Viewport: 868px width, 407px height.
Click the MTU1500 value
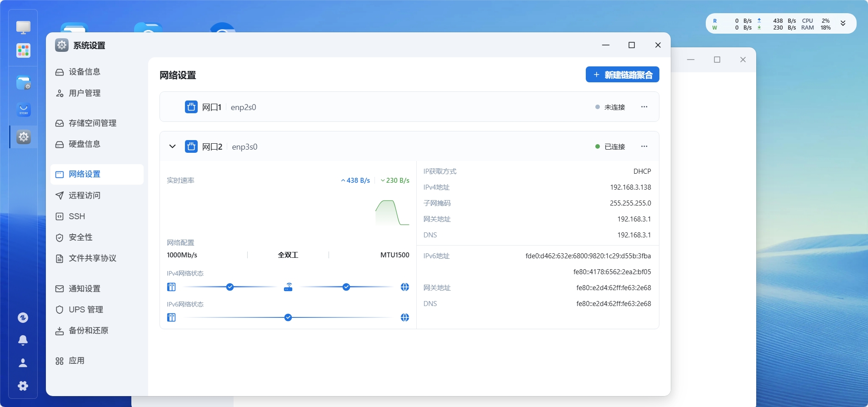click(x=395, y=255)
